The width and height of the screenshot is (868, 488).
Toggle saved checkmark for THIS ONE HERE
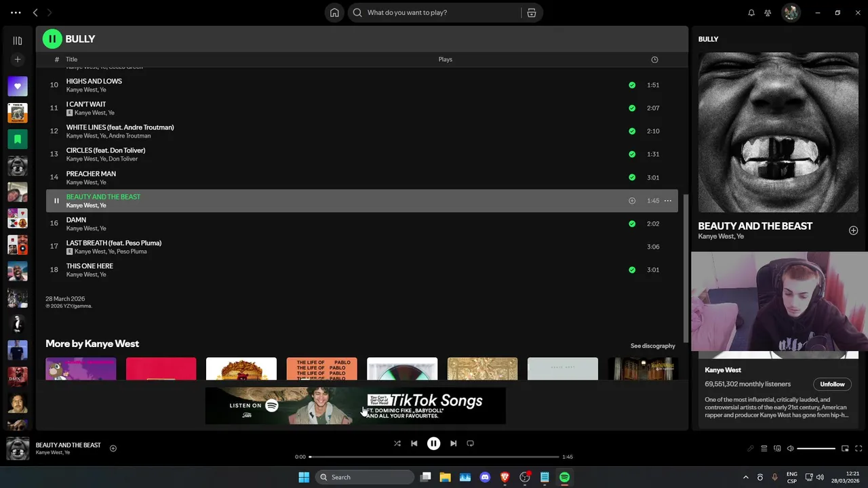(x=632, y=270)
